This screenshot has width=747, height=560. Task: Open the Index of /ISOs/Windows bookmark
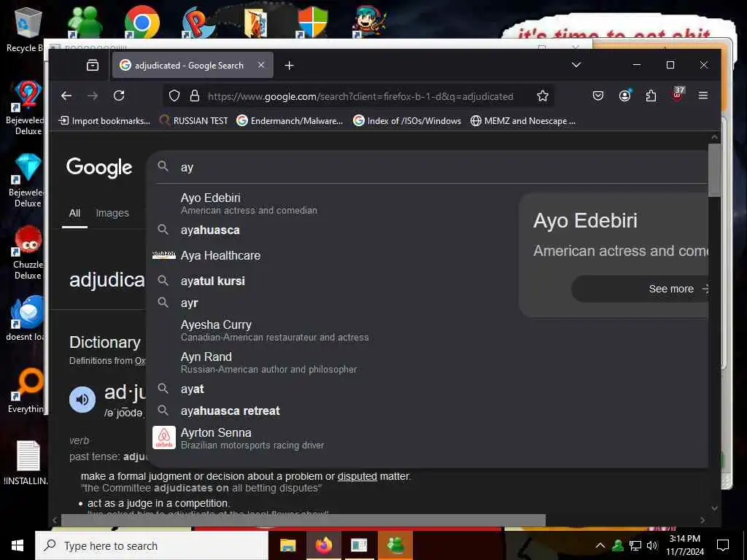pyautogui.click(x=407, y=121)
